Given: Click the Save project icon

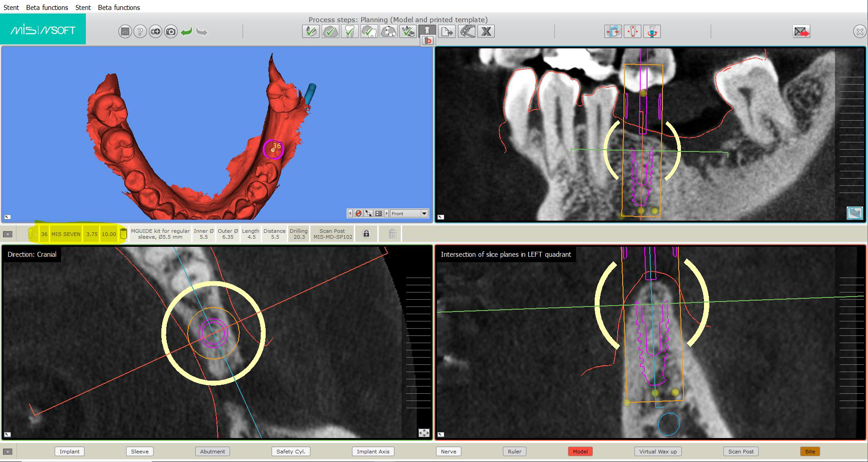Looking at the screenshot, I should [x=125, y=32].
